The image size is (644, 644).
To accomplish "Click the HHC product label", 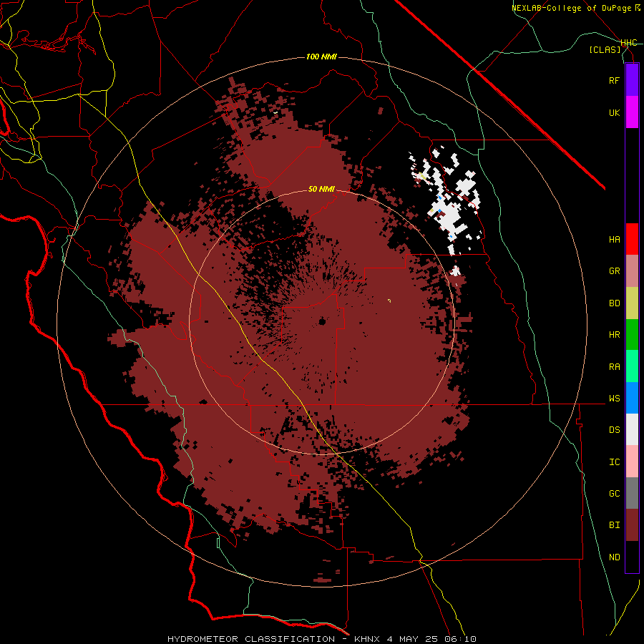I will [x=629, y=43].
